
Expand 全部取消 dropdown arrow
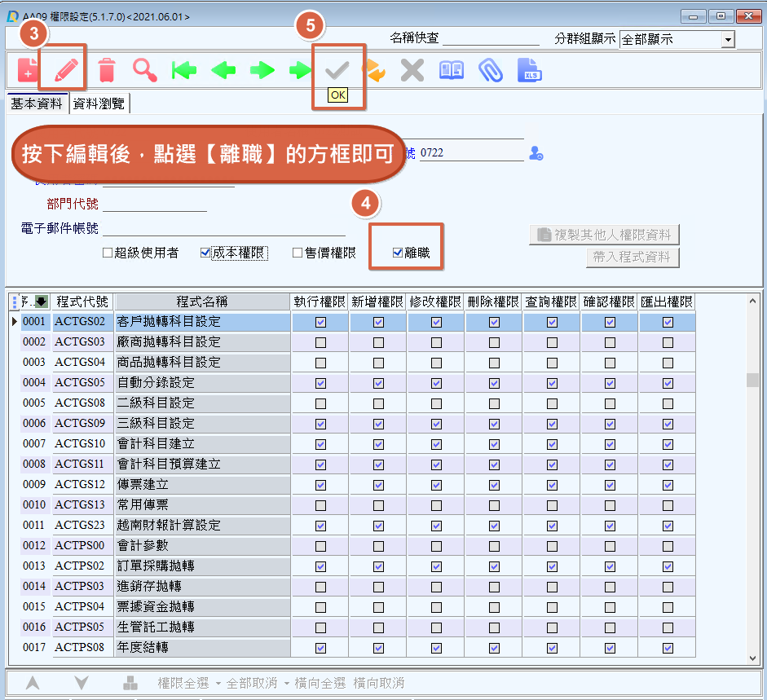[287, 683]
